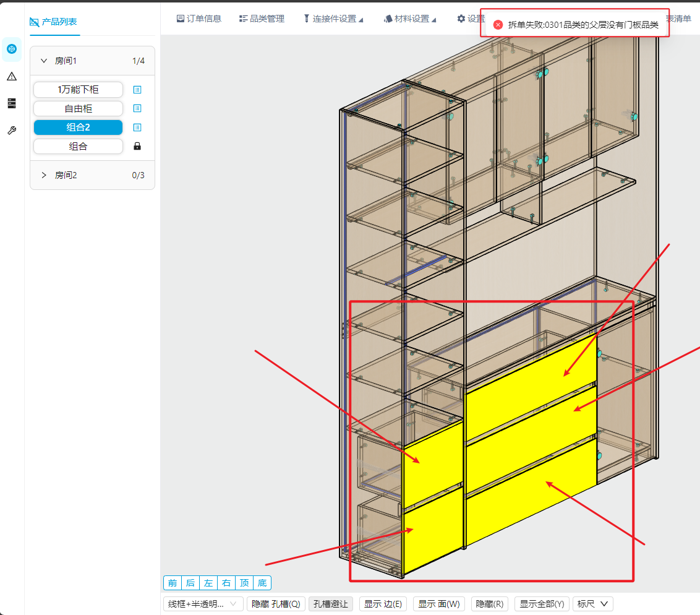Click the list icon beside 组合2
This screenshot has width=700, height=615.
(137, 127)
